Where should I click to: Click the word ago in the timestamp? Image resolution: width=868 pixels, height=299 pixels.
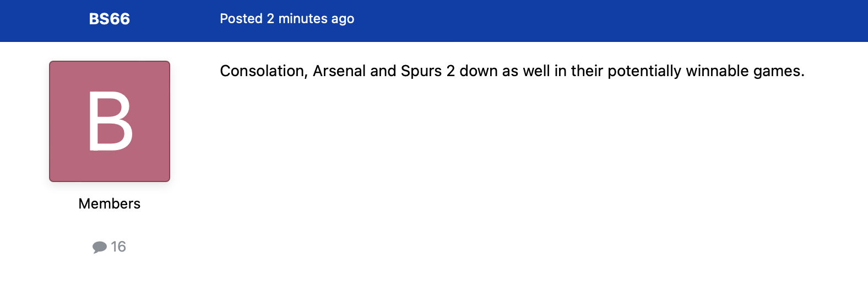[x=343, y=20]
